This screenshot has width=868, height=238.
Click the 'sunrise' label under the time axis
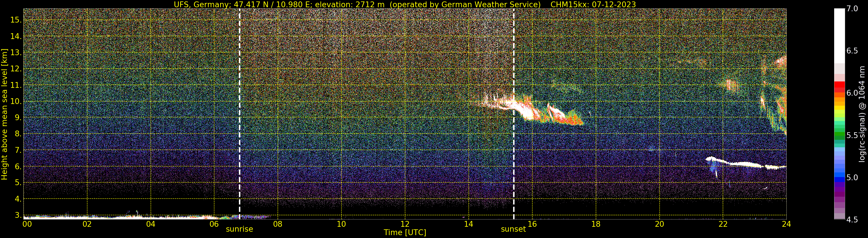tap(239, 229)
